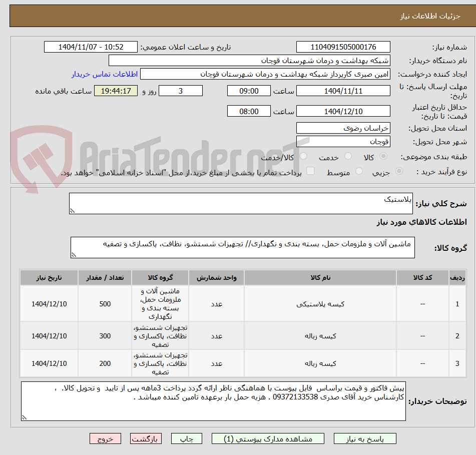The width and height of the screenshot is (476, 455).
Task: Click the عدد unit cell in row 2
Action: point(216,336)
